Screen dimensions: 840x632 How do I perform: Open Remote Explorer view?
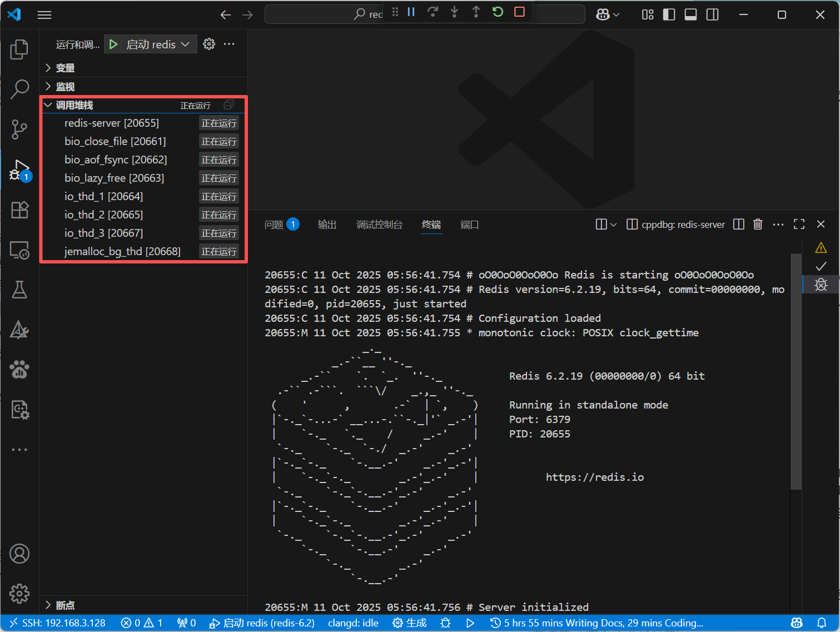19,250
